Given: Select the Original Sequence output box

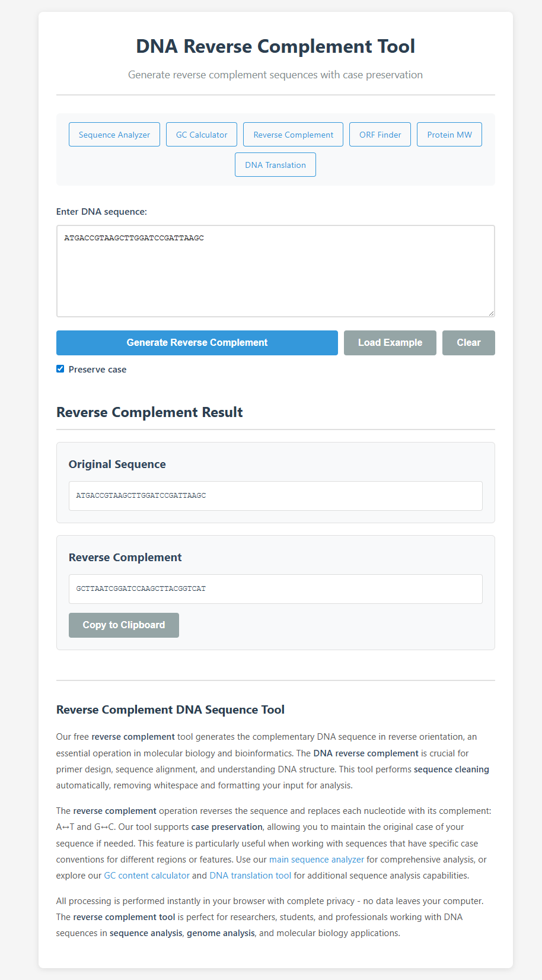Looking at the screenshot, I should 275,496.
